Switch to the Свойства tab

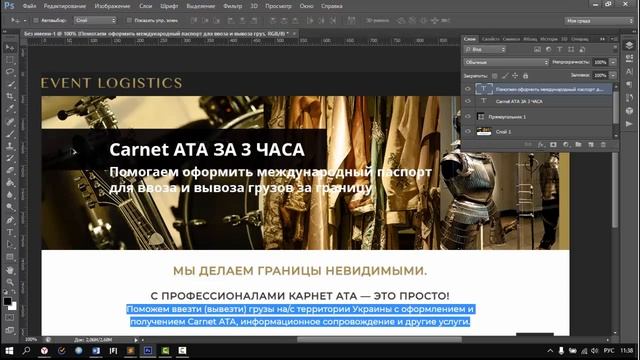[x=490, y=39]
